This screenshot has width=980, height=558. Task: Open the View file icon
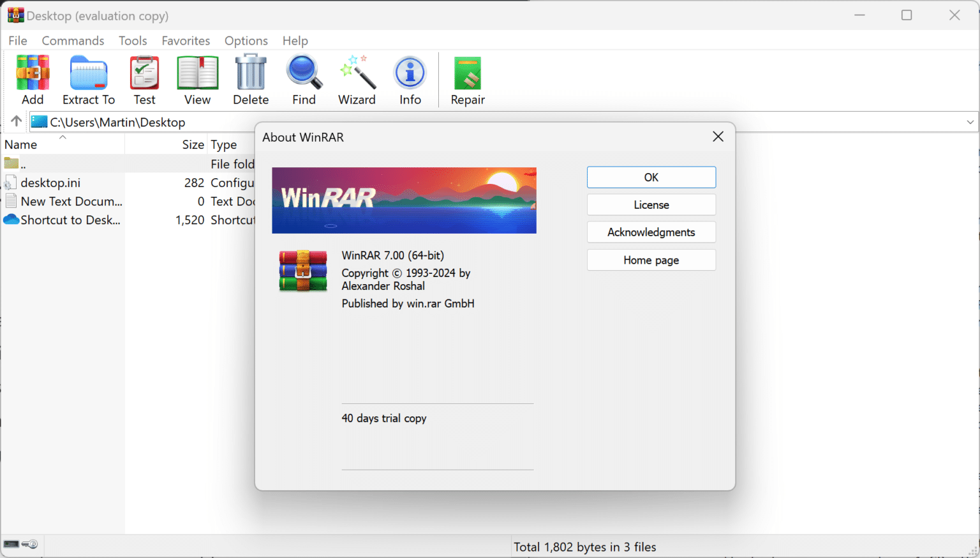[x=197, y=77]
